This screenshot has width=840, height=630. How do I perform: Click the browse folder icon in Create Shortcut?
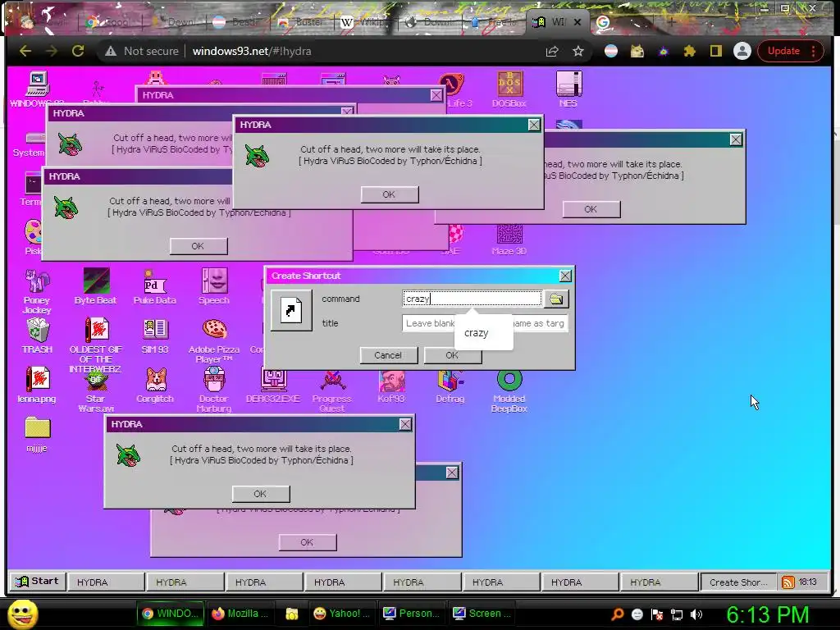557,299
